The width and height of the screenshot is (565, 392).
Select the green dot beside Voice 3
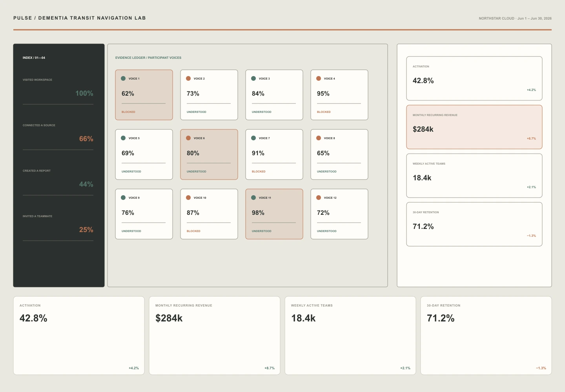(253, 78)
